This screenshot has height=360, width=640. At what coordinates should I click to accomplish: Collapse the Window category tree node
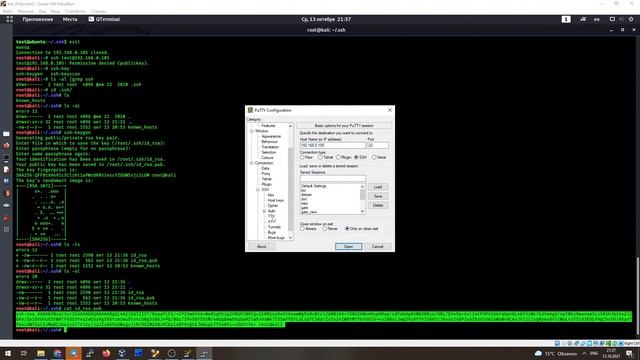tap(252, 131)
